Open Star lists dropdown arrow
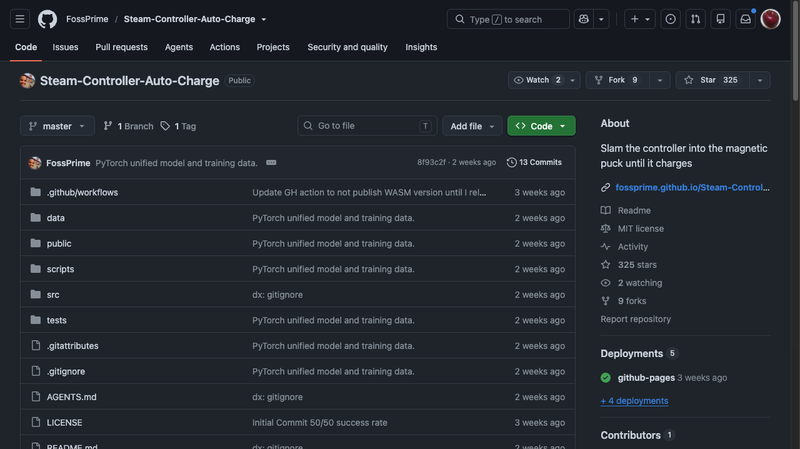The image size is (800, 449). point(760,80)
